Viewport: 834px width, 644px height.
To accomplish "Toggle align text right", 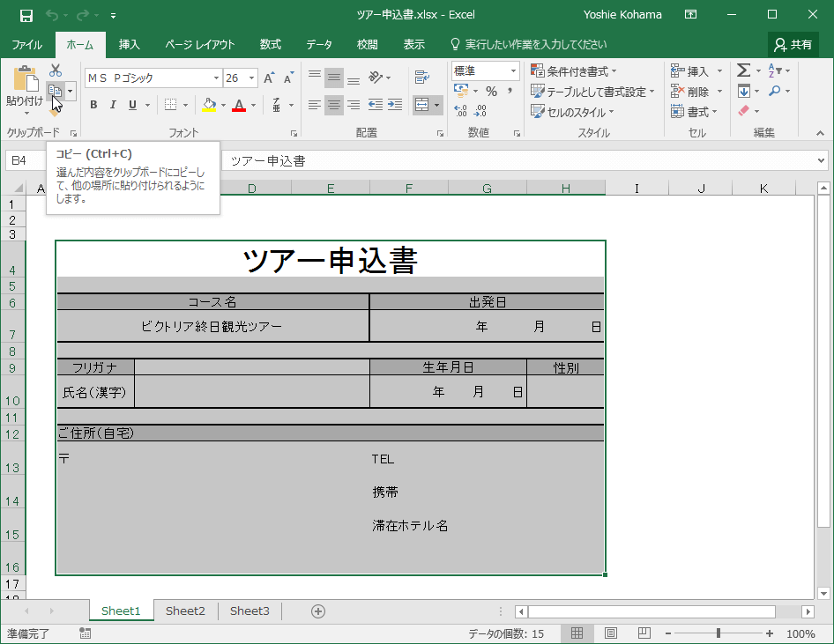I will tap(354, 105).
